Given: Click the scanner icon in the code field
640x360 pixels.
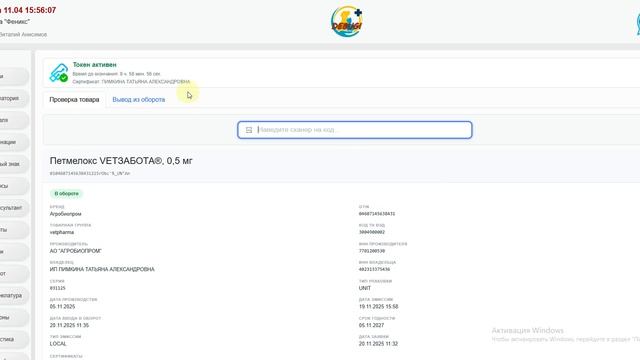Looking at the screenshot, I should [249, 130].
